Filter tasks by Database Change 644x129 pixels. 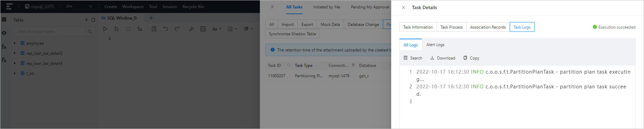(363, 25)
